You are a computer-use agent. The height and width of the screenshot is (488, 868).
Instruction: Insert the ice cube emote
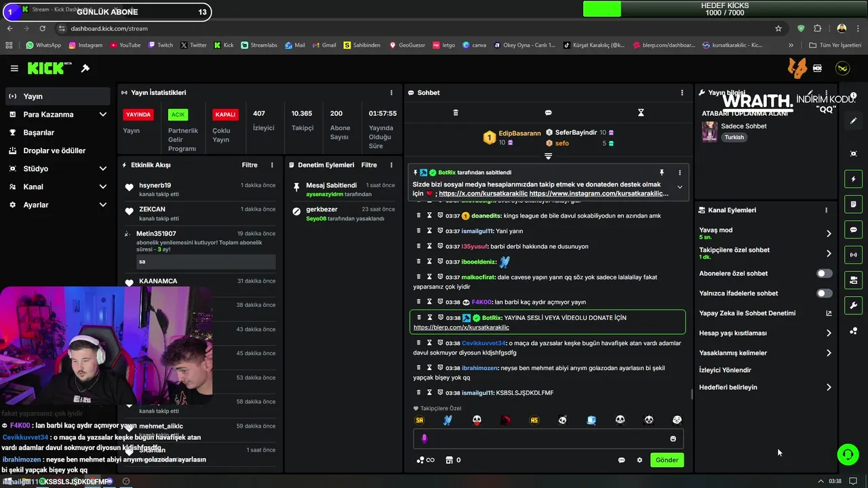pyautogui.click(x=591, y=420)
